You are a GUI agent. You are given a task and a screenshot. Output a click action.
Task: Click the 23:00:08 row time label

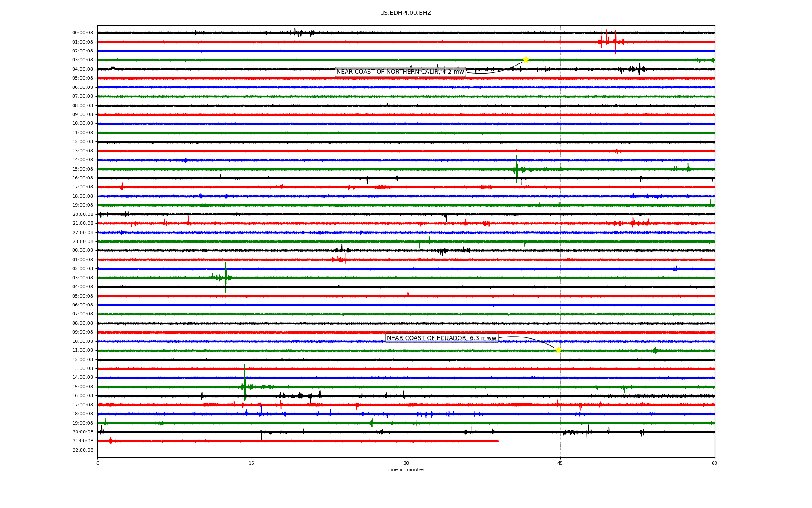[x=82, y=242]
